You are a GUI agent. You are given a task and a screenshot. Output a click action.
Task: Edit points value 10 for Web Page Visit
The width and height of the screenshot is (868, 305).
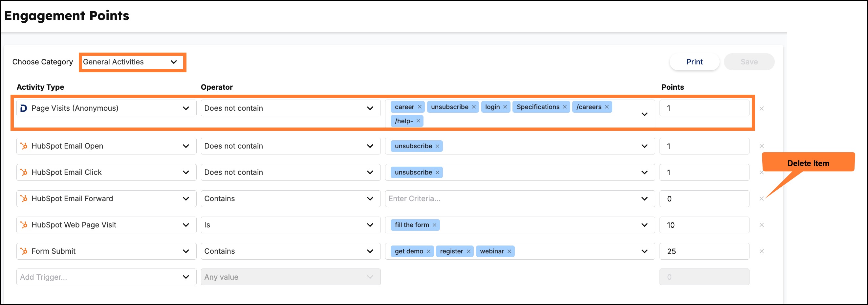click(x=704, y=225)
